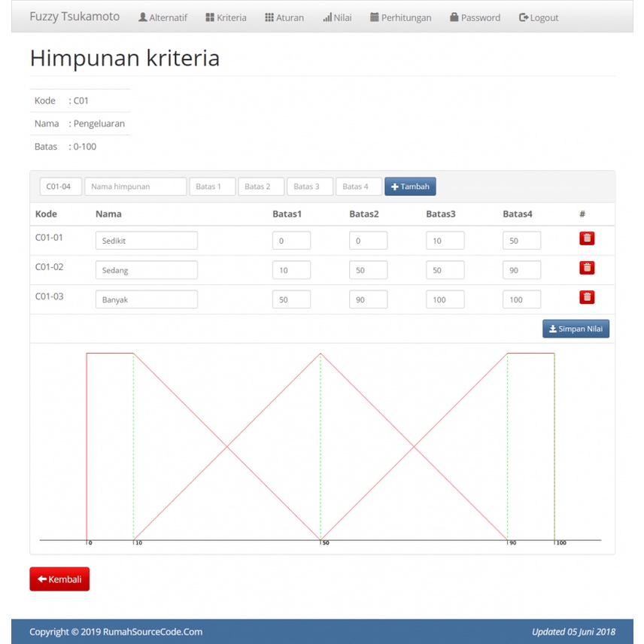Go back using the Kembali button
This screenshot has height=644, width=644.
tap(59, 579)
